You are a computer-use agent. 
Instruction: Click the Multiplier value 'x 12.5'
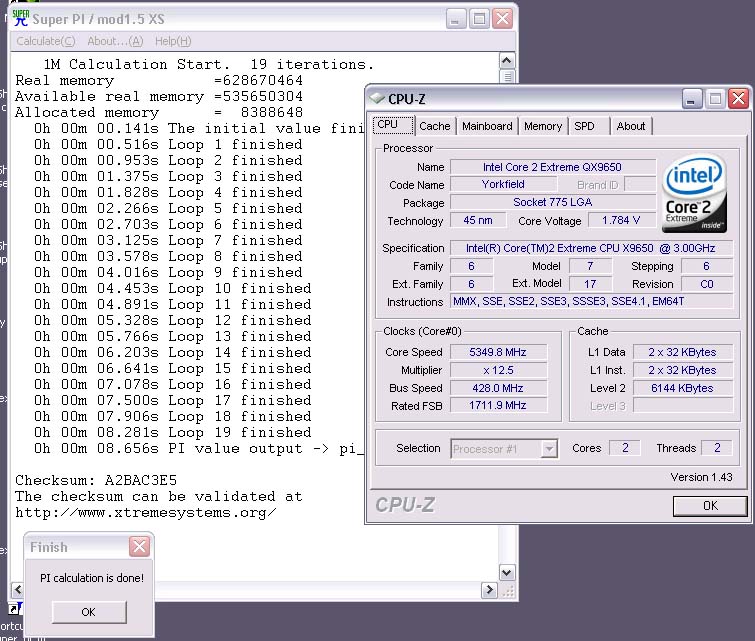tap(498, 370)
